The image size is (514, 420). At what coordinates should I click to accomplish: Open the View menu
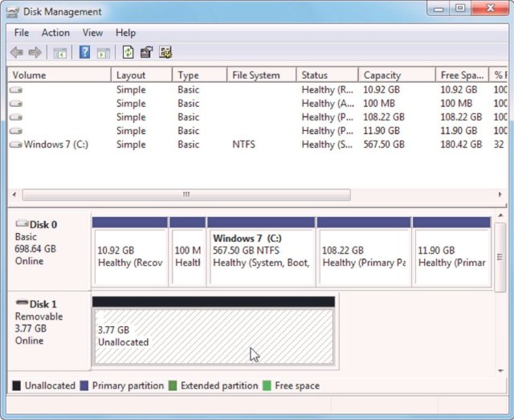pyautogui.click(x=92, y=33)
